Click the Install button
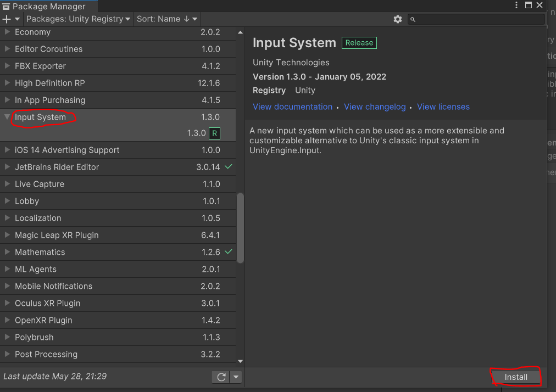Screen dimensions: 556x392 516,377
